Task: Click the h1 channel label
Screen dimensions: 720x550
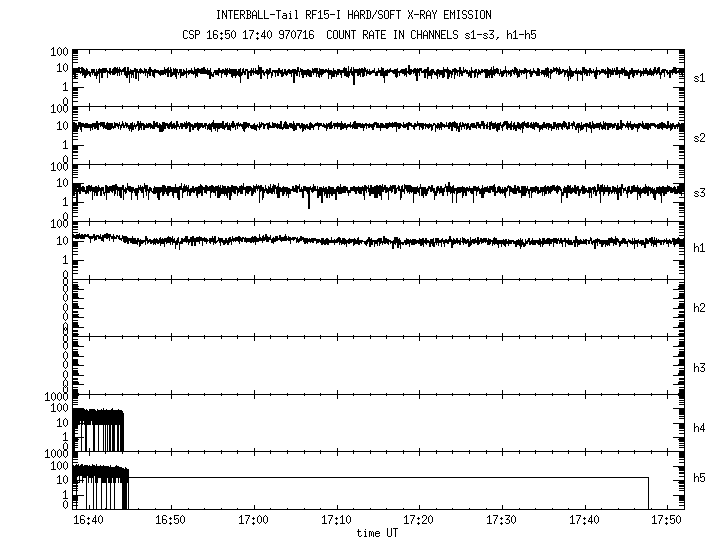Action: pos(700,250)
